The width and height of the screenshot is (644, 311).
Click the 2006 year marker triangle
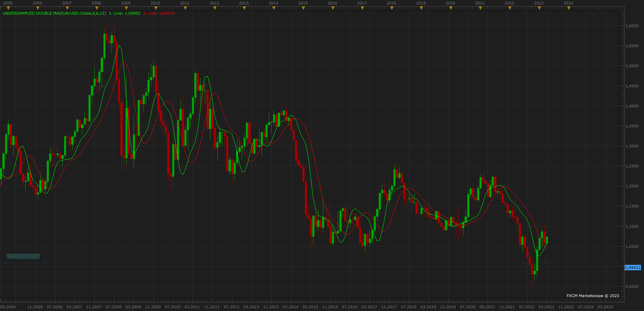click(x=38, y=8)
